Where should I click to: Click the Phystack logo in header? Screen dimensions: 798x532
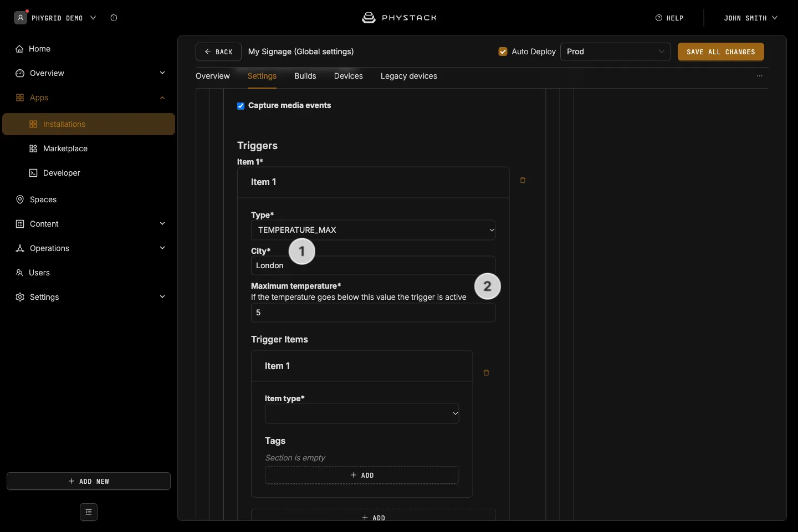[x=399, y=18]
